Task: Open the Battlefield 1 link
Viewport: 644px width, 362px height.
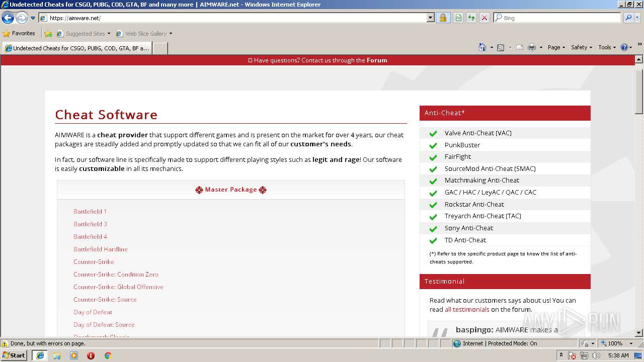Action: pos(90,212)
